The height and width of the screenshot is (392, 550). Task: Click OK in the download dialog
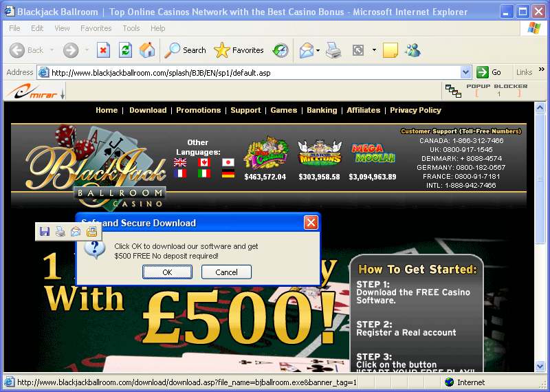click(x=167, y=272)
